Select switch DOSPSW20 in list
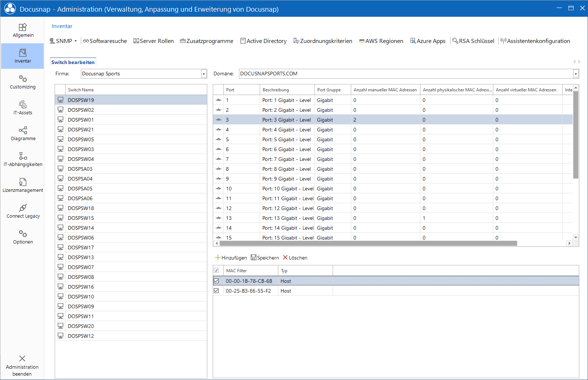The height and width of the screenshot is (380, 588). [131, 326]
